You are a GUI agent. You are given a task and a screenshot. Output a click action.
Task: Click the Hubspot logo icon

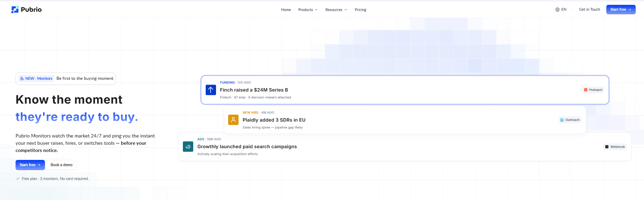(586, 90)
